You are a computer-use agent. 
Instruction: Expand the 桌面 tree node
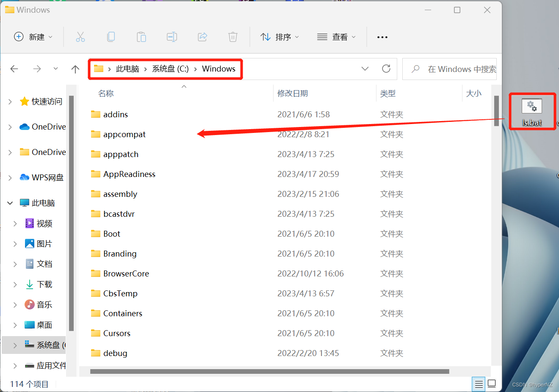15,325
